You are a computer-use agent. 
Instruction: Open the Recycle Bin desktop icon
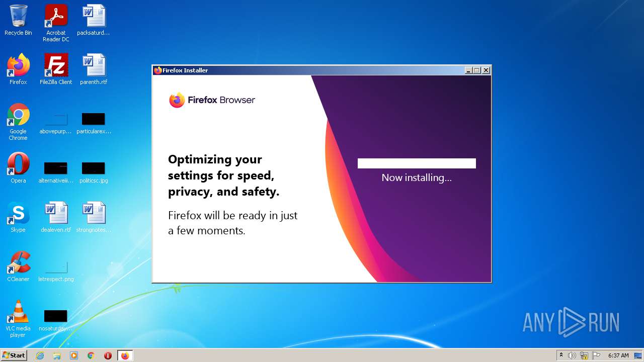click(x=18, y=20)
